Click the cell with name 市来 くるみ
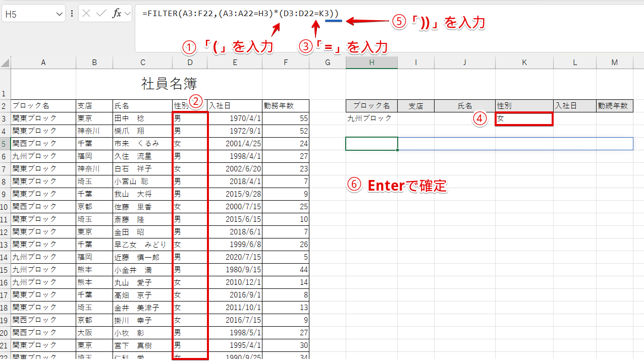Viewport: 644px width, 362px height. coord(143,144)
